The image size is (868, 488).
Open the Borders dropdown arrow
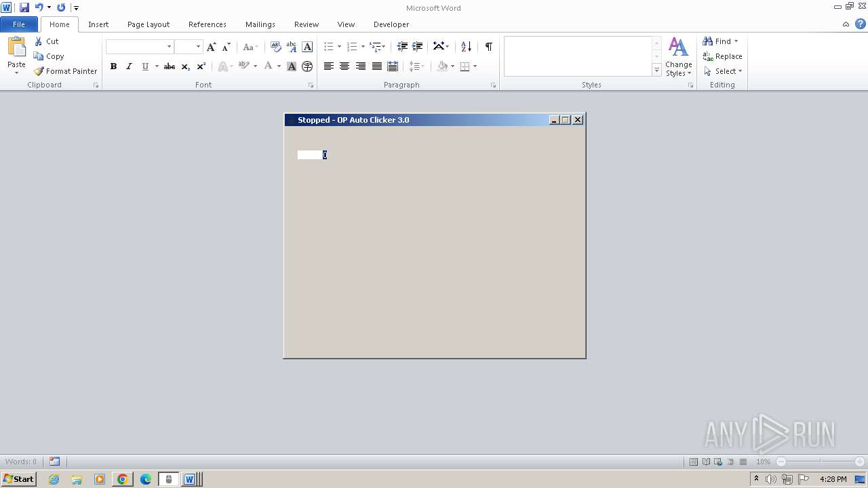[x=475, y=66]
